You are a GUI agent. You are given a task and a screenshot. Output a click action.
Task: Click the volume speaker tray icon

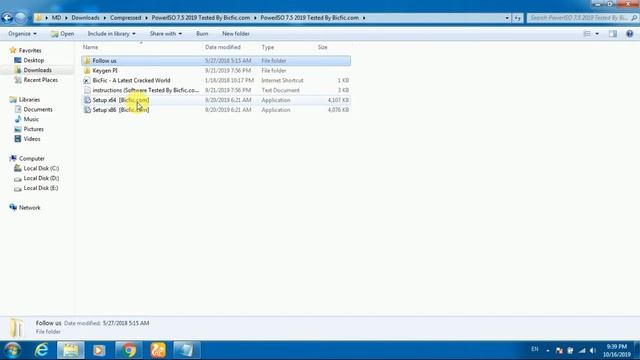click(x=593, y=351)
